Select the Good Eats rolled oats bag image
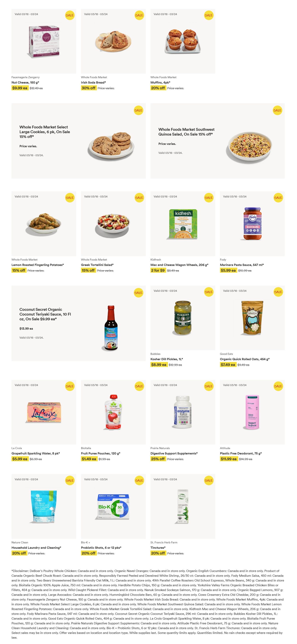 [x=252, y=318]
